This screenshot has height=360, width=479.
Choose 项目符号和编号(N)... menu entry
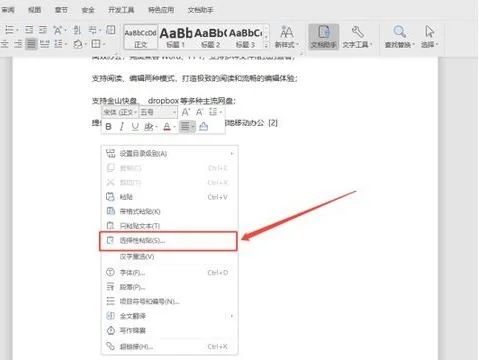pos(169,301)
